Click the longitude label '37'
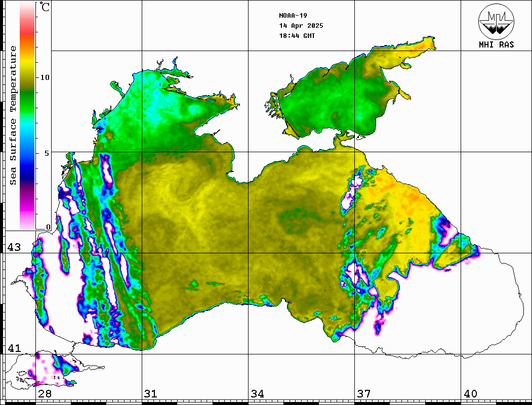 tap(364, 393)
